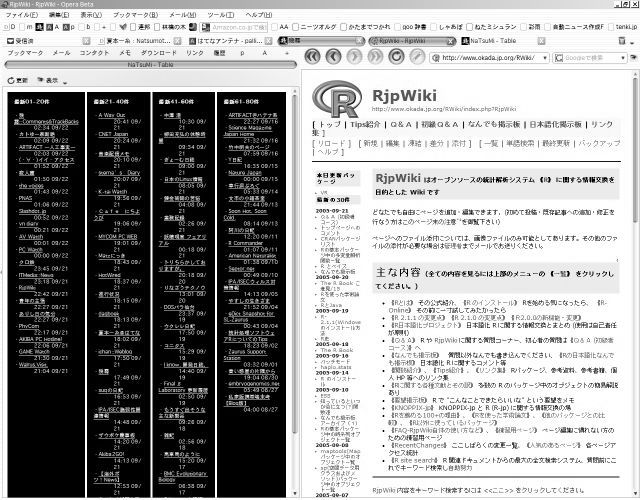
Task: Click the なんでも掲示板 navigation link
Action: 494,124
